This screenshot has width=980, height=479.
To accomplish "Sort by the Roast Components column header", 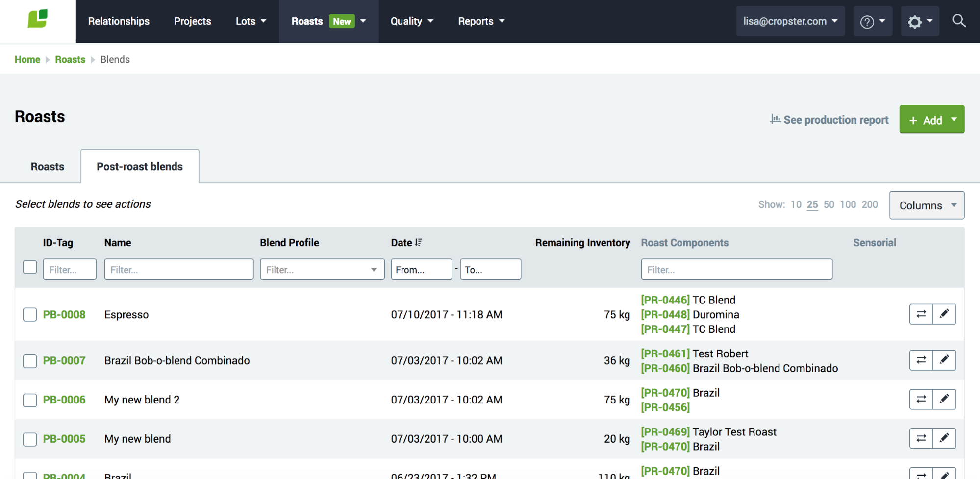I will click(685, 243).
